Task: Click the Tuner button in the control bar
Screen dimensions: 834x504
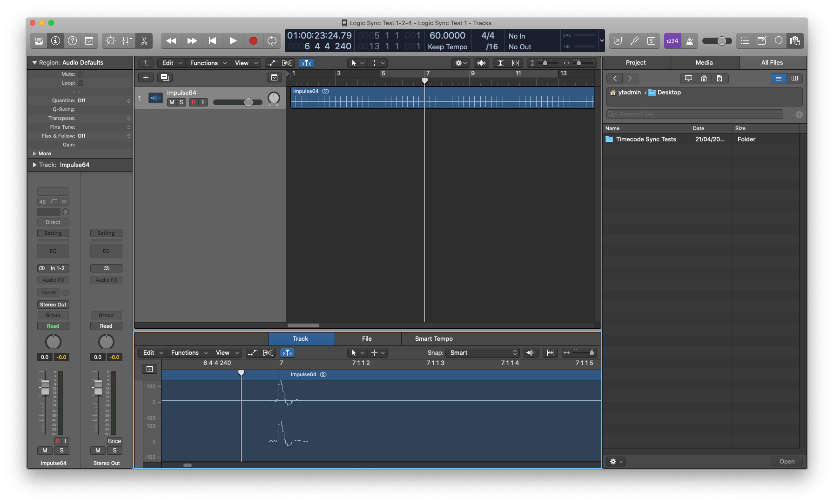Action: (x=634, y=41)
